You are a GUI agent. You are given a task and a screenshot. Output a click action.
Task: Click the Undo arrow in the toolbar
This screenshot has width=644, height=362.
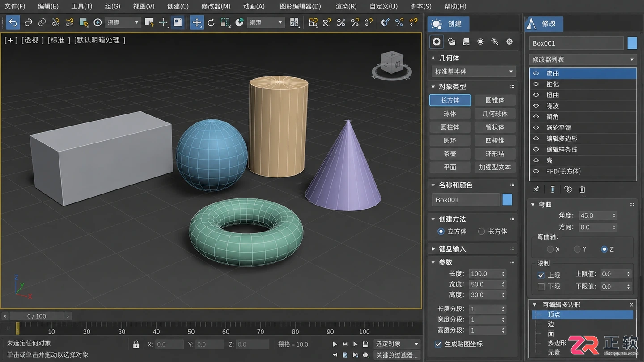13,22
